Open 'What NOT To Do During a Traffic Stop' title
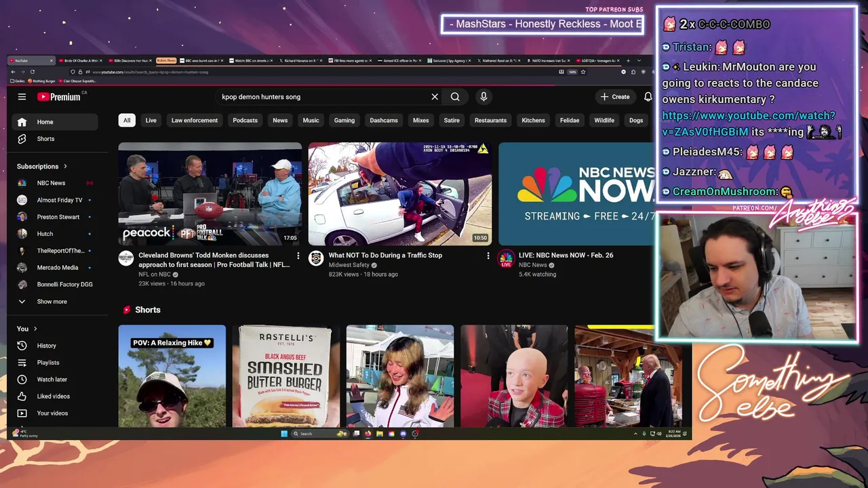 pos(385,256)
